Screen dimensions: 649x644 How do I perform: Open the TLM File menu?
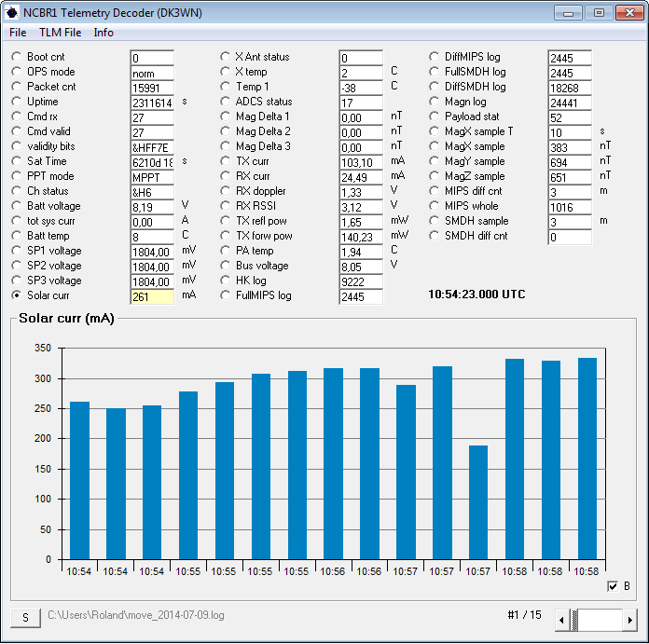(x=60, y=33)
